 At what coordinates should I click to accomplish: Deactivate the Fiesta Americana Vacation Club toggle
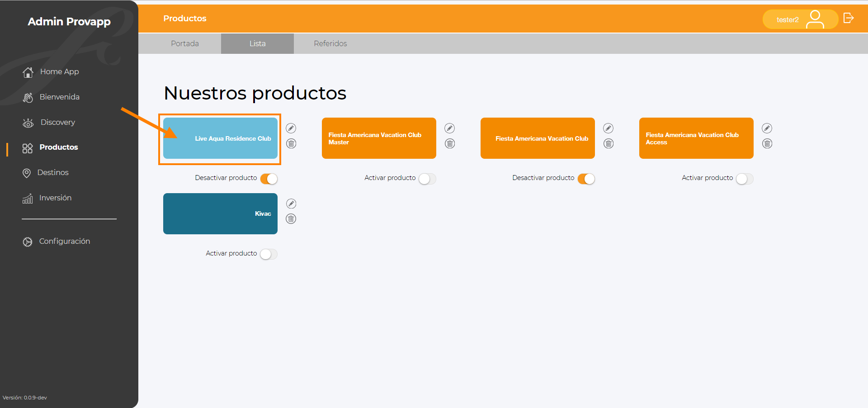586,179
